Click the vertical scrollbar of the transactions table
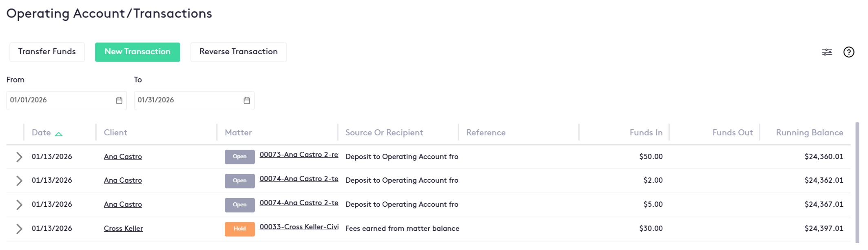 pos(857,184)
